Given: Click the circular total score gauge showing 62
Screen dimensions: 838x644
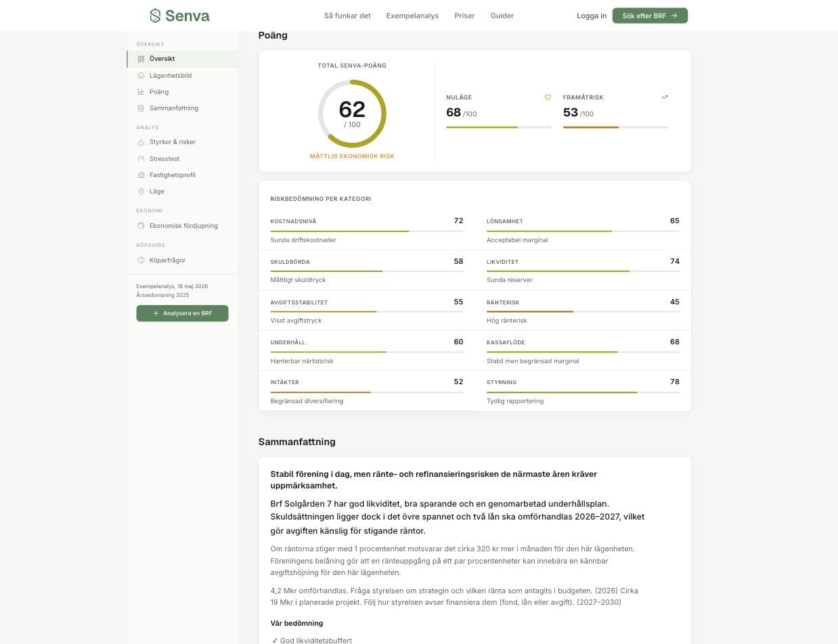Looking at the screenshot, I should (352, 114).
